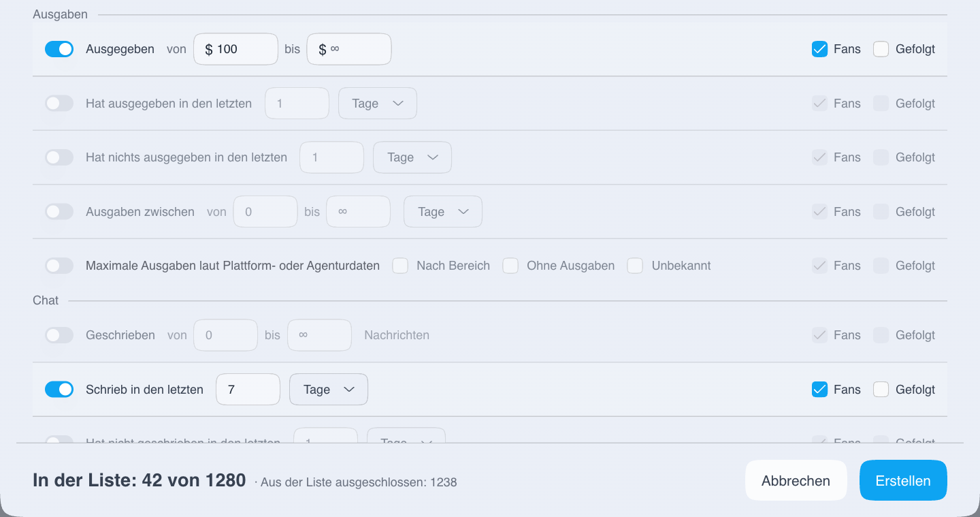Screen dimensions: 980x517
Task: Click the Ausgegeben 'bis' field showing $ ∞
Action: [349, 49]
